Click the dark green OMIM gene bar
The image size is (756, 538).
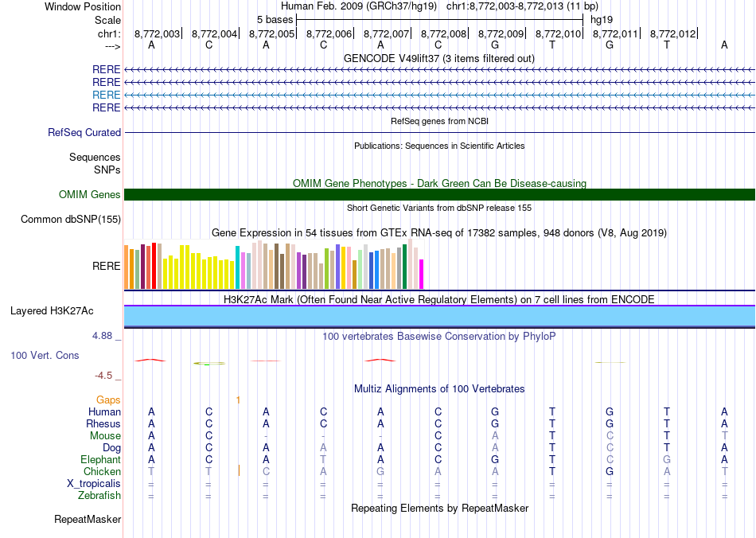(x=439, y=194)
